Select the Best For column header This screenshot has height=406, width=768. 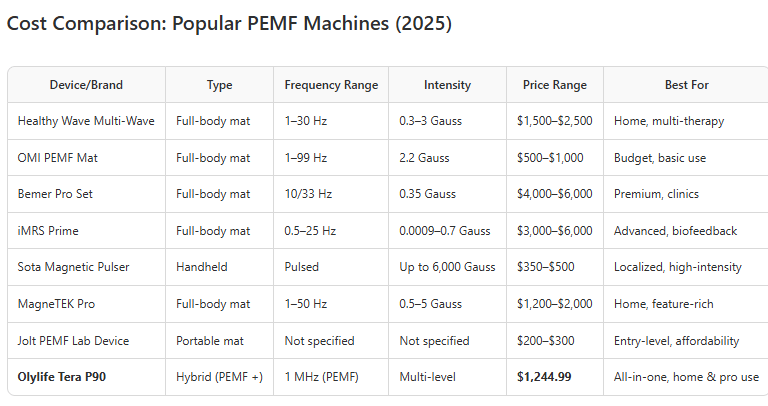point(686,85)
